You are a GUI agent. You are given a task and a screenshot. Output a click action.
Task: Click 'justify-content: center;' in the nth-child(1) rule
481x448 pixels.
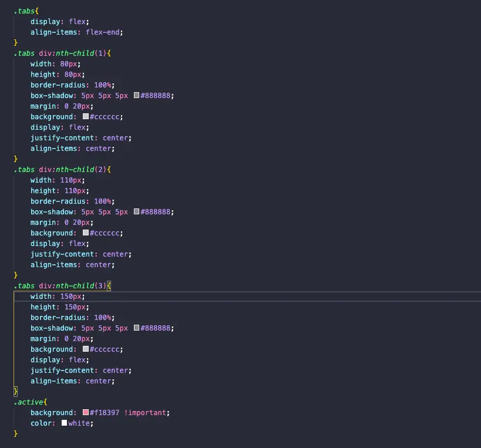[x=81, y=138]
